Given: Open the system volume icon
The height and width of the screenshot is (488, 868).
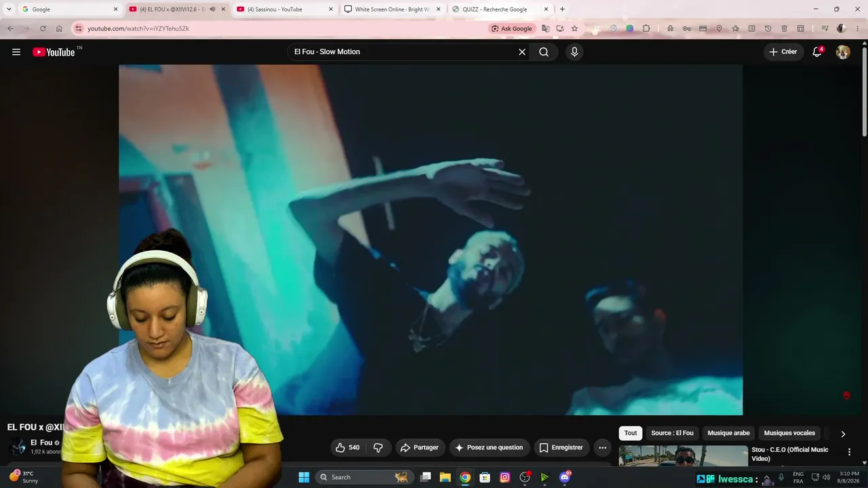Looking at the screenshot, I should click(x=826, y=477).
